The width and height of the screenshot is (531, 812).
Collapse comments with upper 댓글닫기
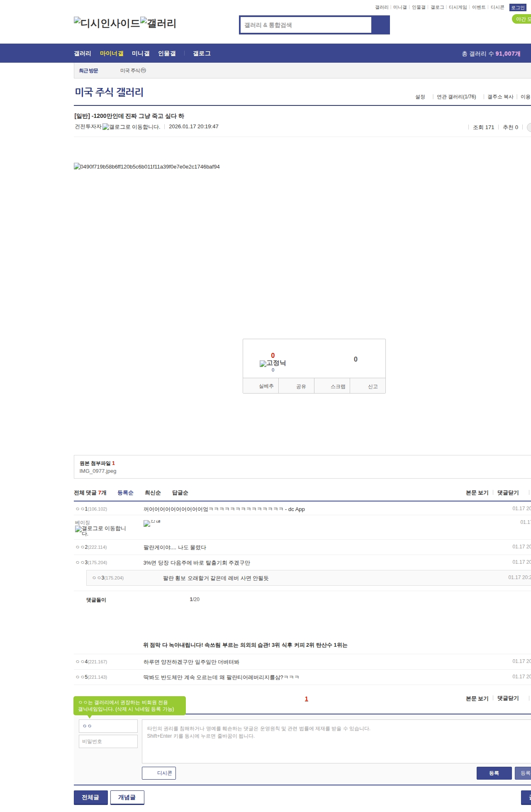[508, 493]
